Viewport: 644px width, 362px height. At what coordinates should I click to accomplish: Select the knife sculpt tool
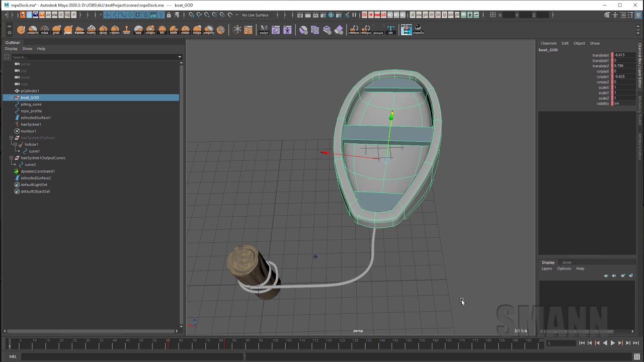[174, 30]
